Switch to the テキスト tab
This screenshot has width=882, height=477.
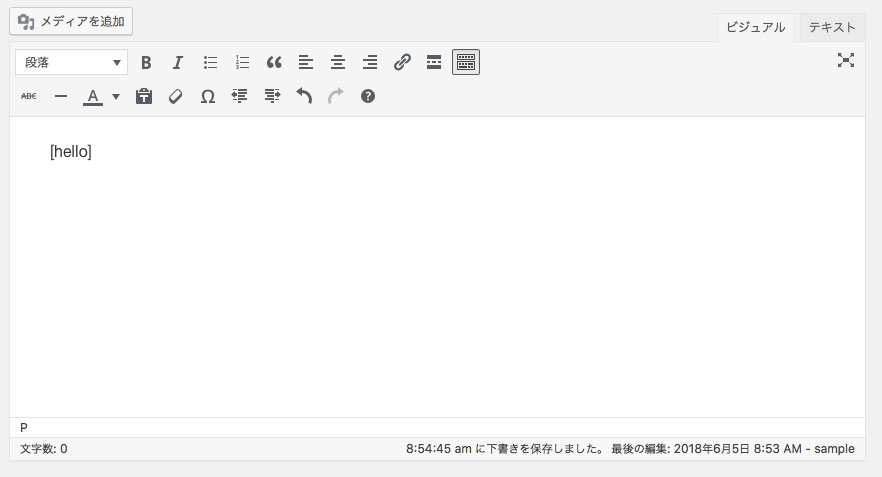click(832, 27)
